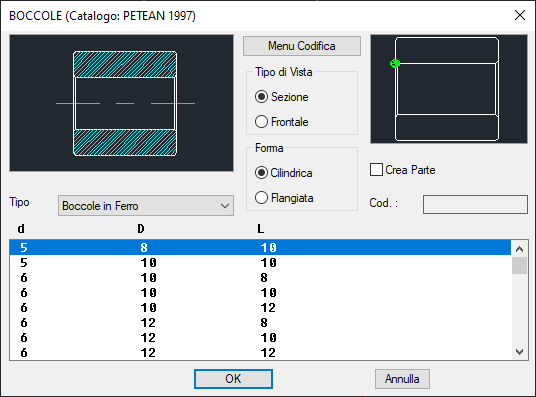The width and height of the screenshot is (536, 397).
Task: Click the list scrollbar thumb
Action: tap(519, 266)
